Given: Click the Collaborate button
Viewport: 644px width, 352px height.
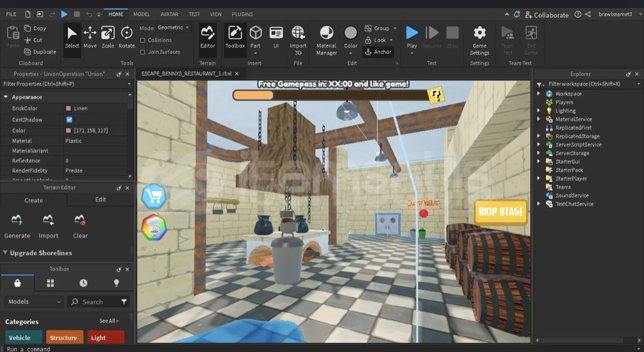Looking at the screenshot, I should pos(547,15).
